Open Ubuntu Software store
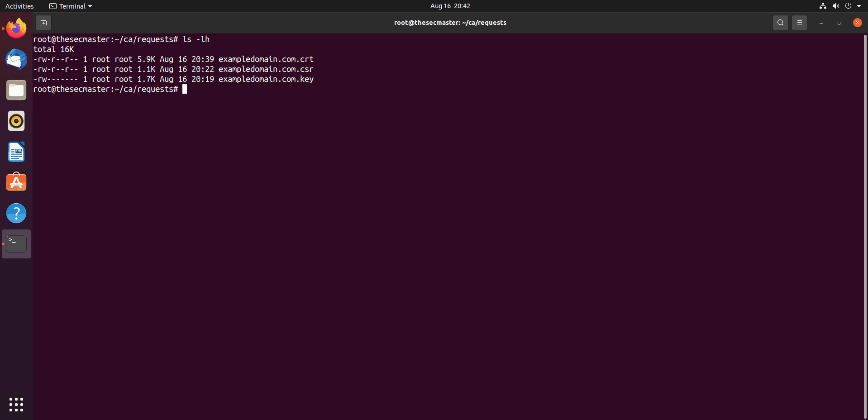Screen dimensions: 868x420 tap(16, 182)
